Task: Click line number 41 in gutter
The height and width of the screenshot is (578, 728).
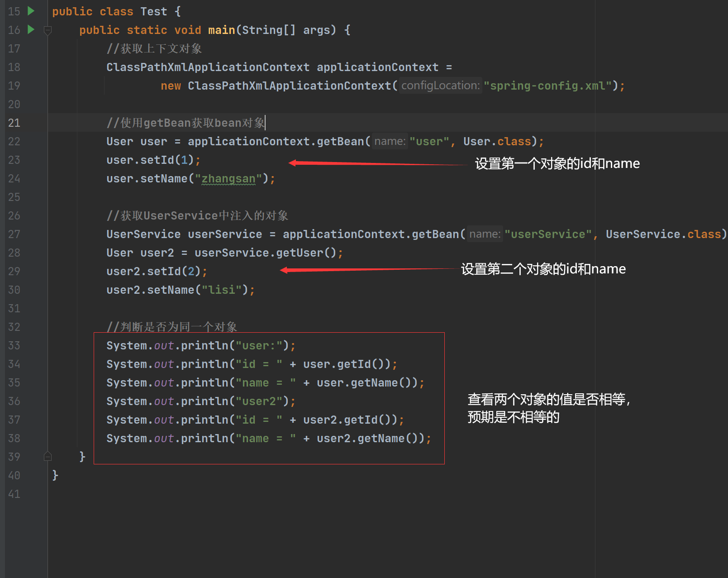Action: 14,494
